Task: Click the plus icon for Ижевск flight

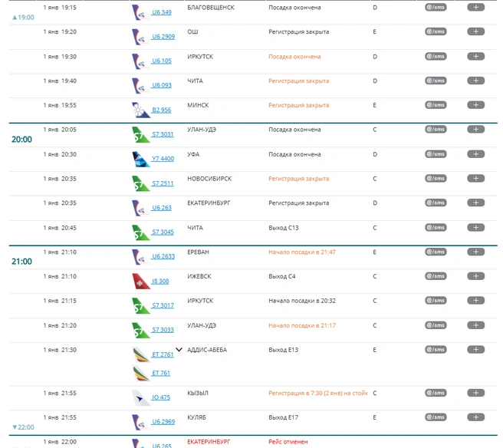Action: click(475, 276)
